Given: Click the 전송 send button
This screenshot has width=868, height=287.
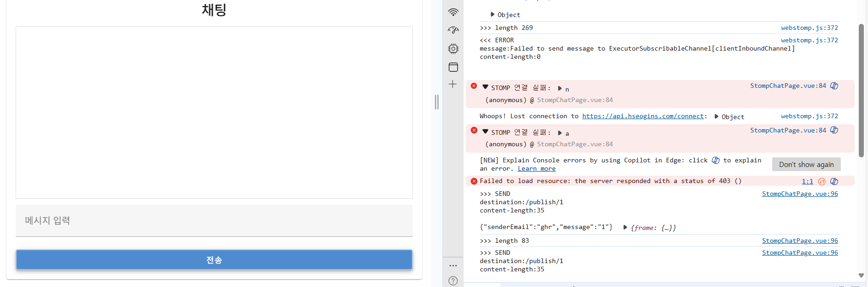Looking at the screenshot, I should tap(214, 260).
